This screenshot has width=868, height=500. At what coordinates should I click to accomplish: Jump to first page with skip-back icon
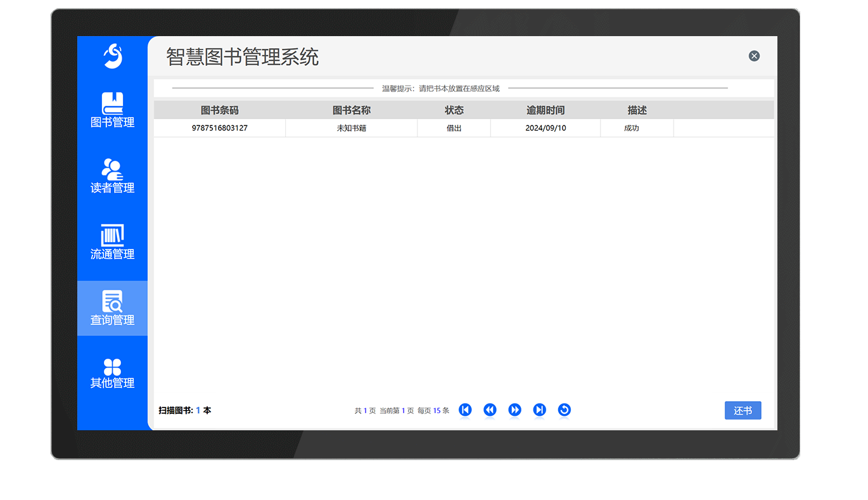(x=465, y=410)
